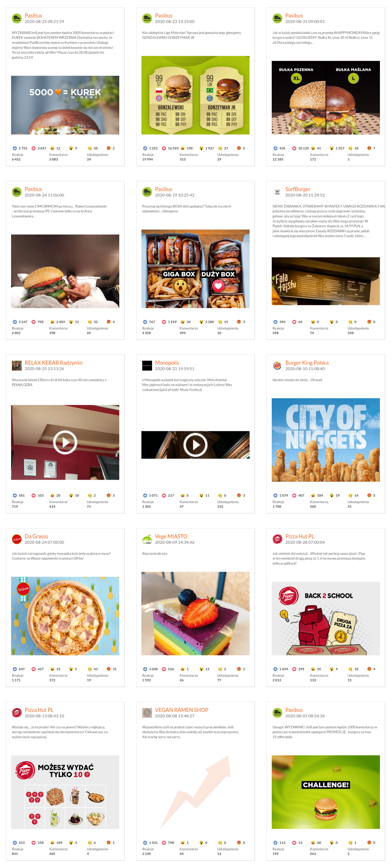Open the Pasibus green CHALLENGE! burger image

pyautogui.click(x=326, y=792)
